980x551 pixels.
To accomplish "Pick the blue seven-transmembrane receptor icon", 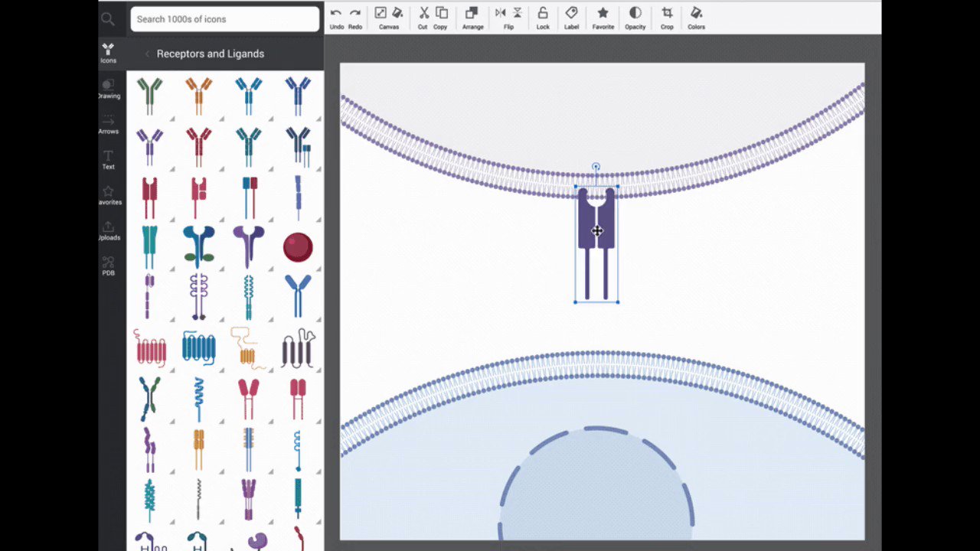I will click(198, 347).
